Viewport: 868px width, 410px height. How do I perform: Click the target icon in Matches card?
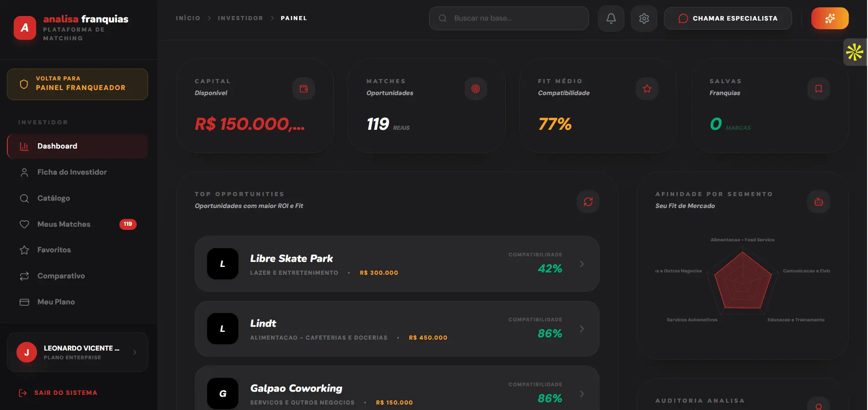[x=476, y=89]
